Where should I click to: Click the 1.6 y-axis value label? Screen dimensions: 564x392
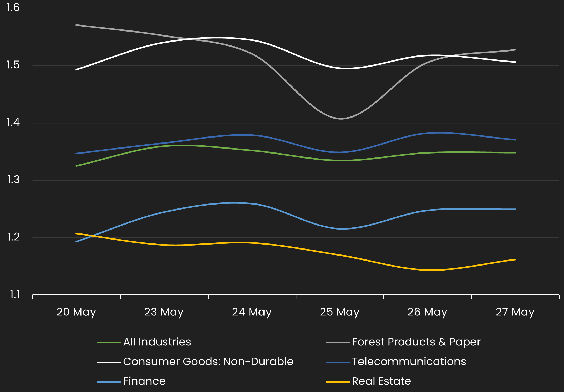(13, 8)
